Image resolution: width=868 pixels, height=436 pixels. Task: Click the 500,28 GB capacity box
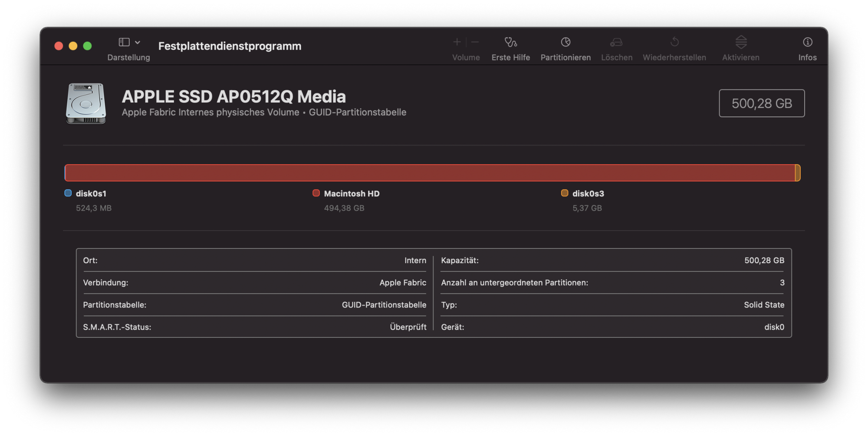click(762, 103)
